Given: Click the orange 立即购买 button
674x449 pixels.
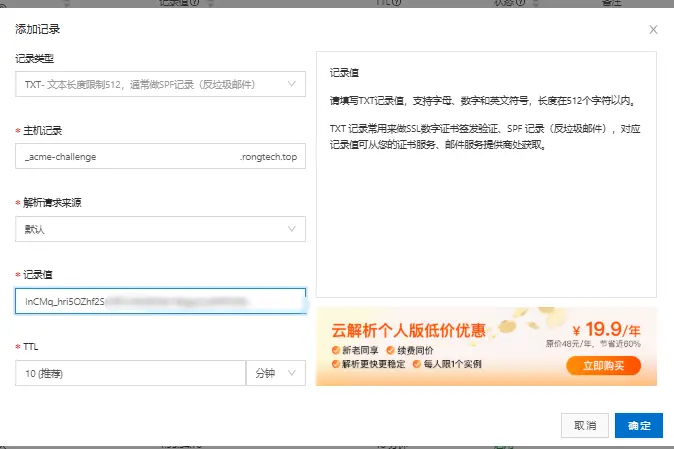Looking at the screenshot, I should point(603,366).
